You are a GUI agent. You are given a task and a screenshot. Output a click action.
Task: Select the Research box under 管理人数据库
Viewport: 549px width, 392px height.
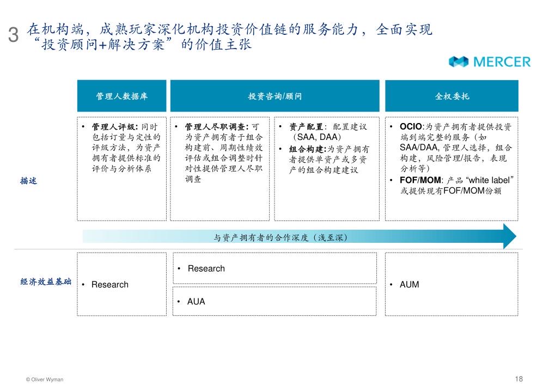coord(122,284)
